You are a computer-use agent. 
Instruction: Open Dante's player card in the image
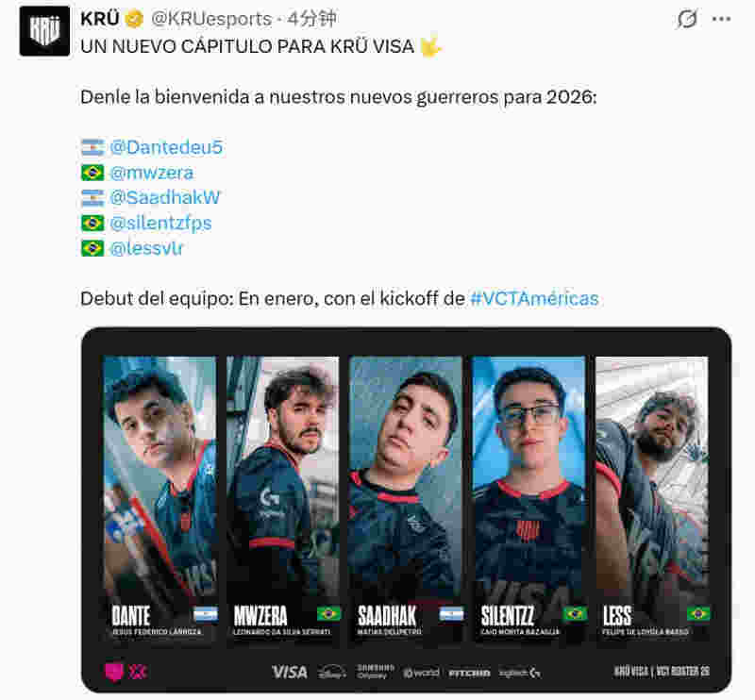click(x=159, y=499)
